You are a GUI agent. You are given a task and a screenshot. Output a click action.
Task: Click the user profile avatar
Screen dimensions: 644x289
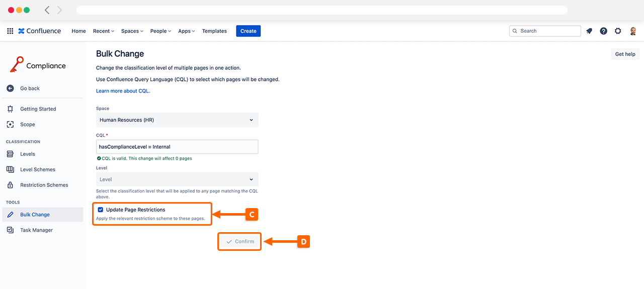point(633,31)
